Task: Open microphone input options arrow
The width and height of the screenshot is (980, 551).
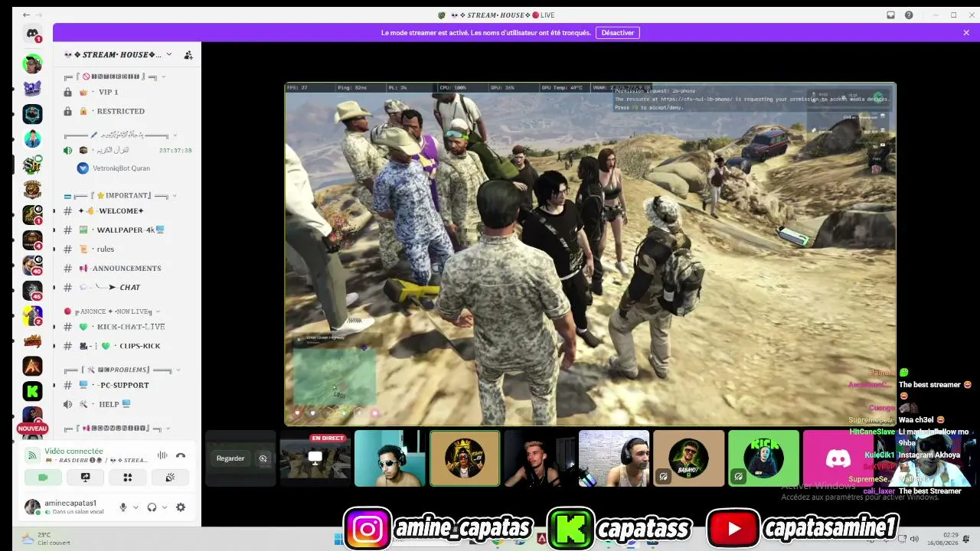Action: [136, 507]
